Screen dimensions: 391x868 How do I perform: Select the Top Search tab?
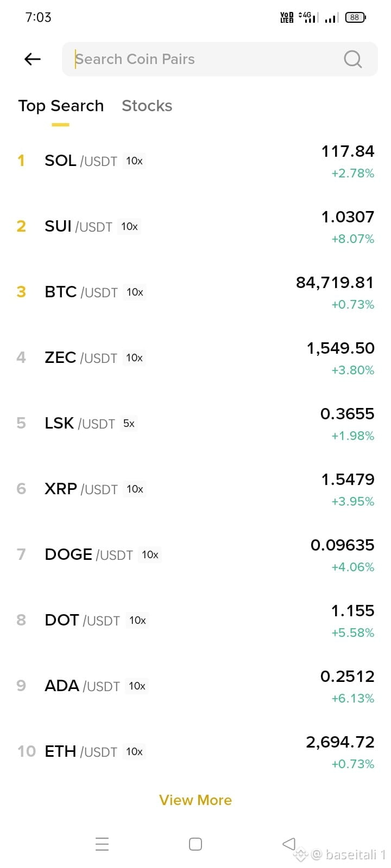tap(61, 106)
